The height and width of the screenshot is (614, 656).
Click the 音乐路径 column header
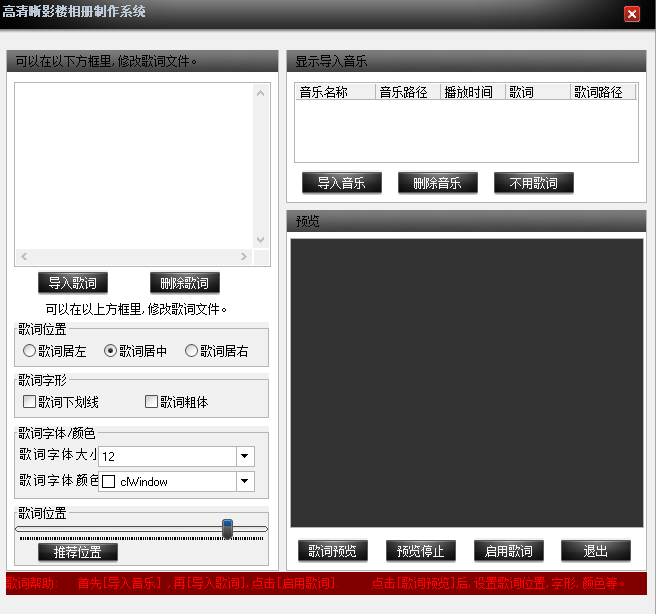pos(408,92)
